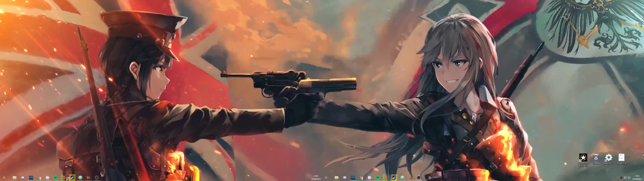Open File Explorer on second monitor taskbar

pos(336,177)
